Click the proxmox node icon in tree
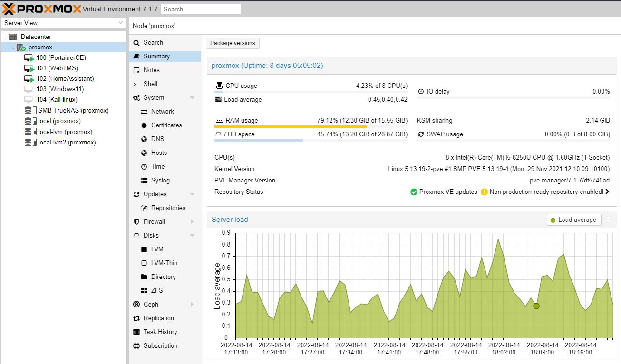 click(21, 47)
